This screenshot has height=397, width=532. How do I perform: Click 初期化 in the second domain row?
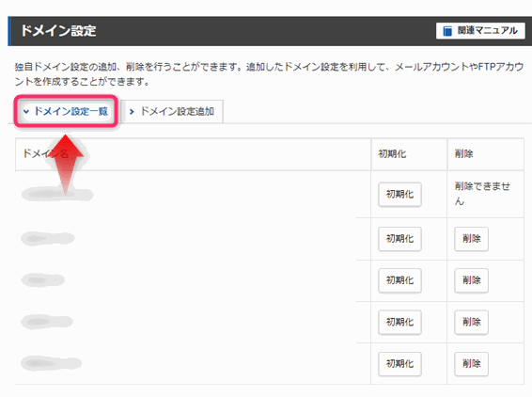(x=399, y=239)
